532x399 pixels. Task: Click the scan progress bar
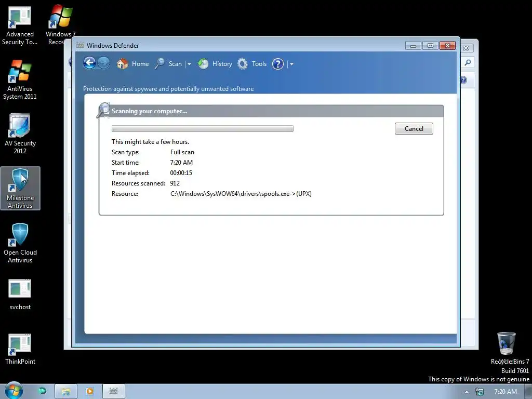pos(203,129)
